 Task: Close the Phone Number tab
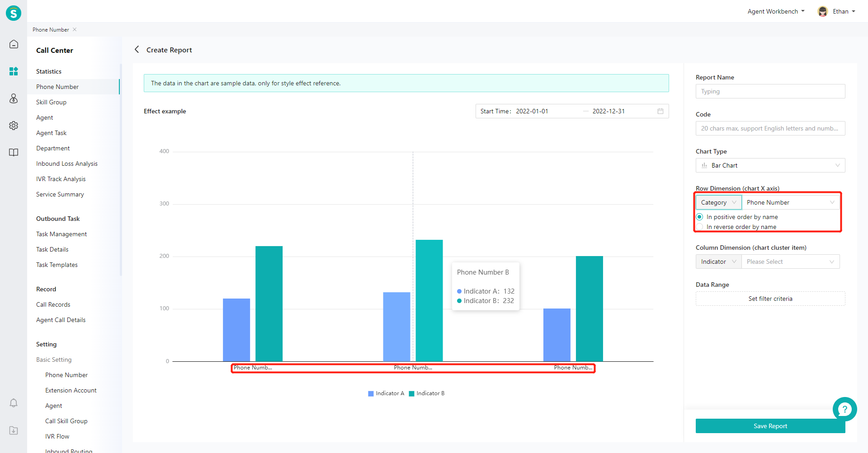pyautogui.click(x=75, y=29)
